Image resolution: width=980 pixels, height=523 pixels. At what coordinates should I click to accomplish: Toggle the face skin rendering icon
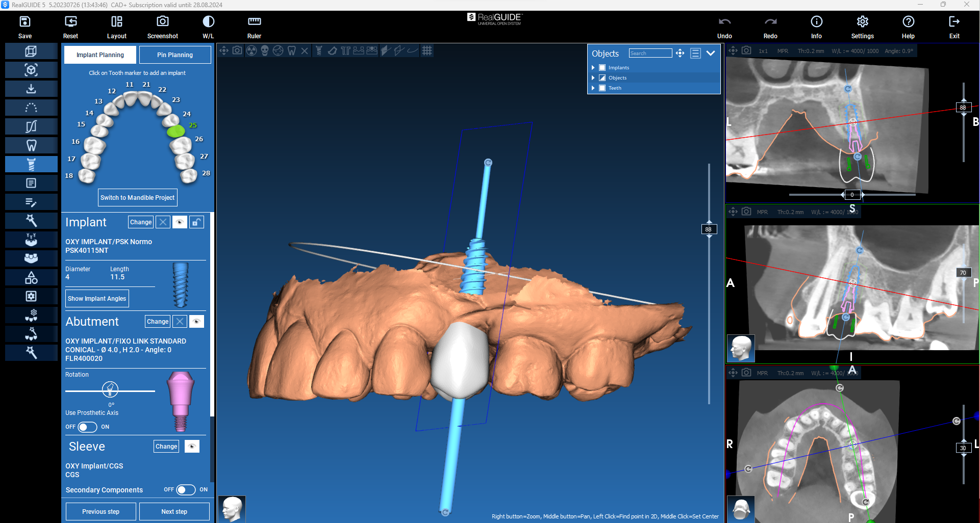pyautogui.click(x=278, y=50)
